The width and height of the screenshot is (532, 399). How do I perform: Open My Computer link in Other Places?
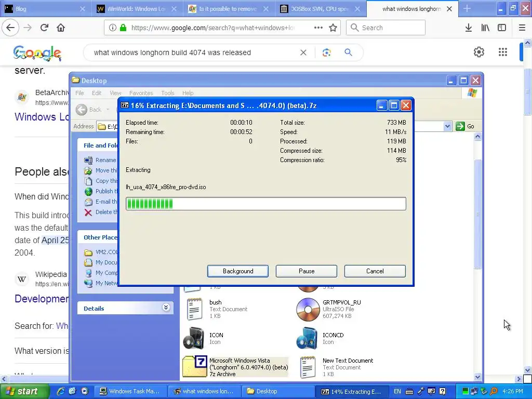107,273
